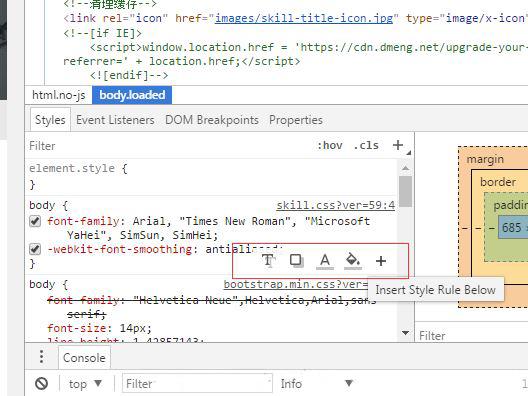Toggle the font-family property checkbox
The image size is (528, 396).
35,222
